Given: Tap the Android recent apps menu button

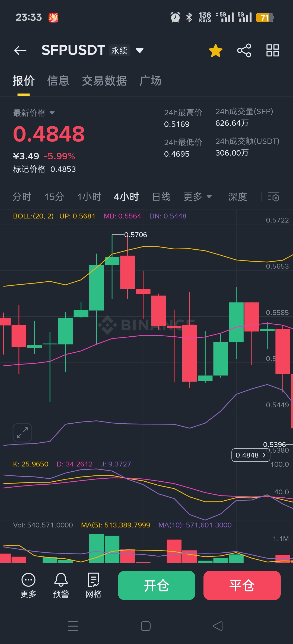Looking at the screenshot, I should (x=73, y=626).
